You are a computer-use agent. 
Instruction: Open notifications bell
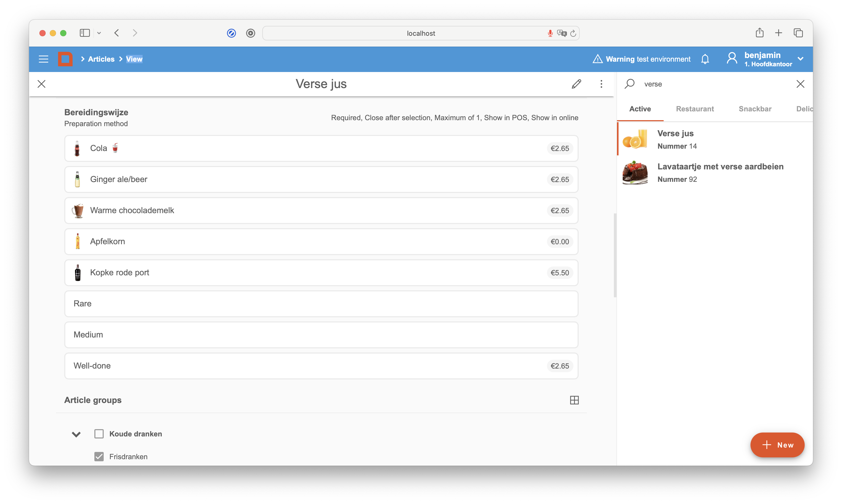click(705, 59)
